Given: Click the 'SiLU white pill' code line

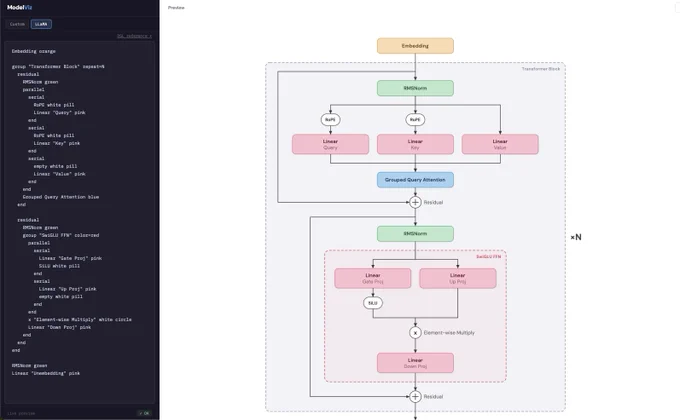Looking at the screenshot, I should click(59, 266).
